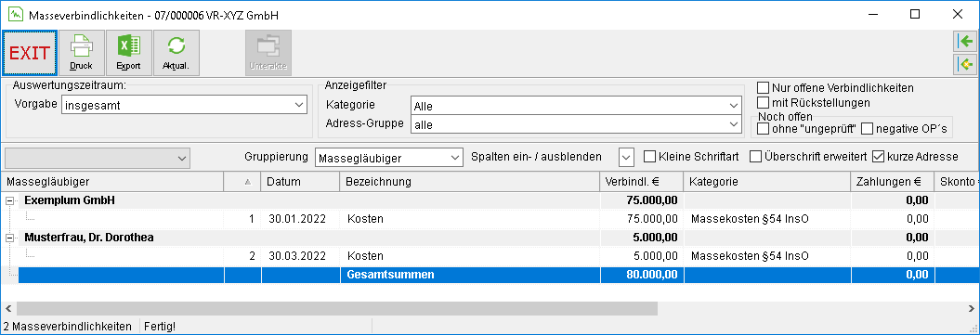Click the red EXIT button
980x335 pixels.
(30, 53)
